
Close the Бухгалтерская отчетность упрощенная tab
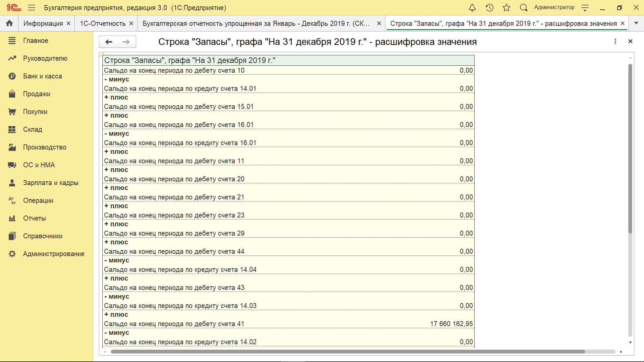379,23
